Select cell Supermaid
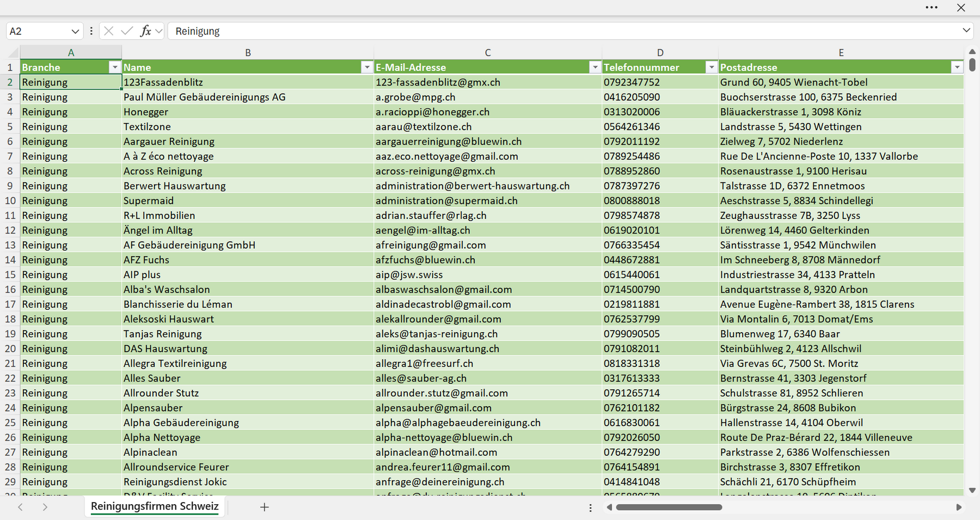The width and height of the screenshot is (980, 520). pyautogui.click(x=248, y=200)
